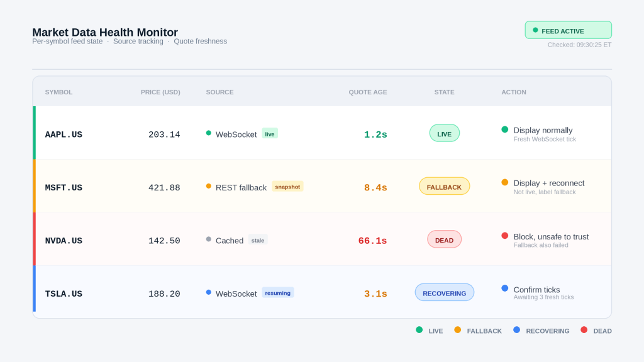The image size is (644, 362).
Task: Select the MSFT.US symbol
Action: coord(64,187)
